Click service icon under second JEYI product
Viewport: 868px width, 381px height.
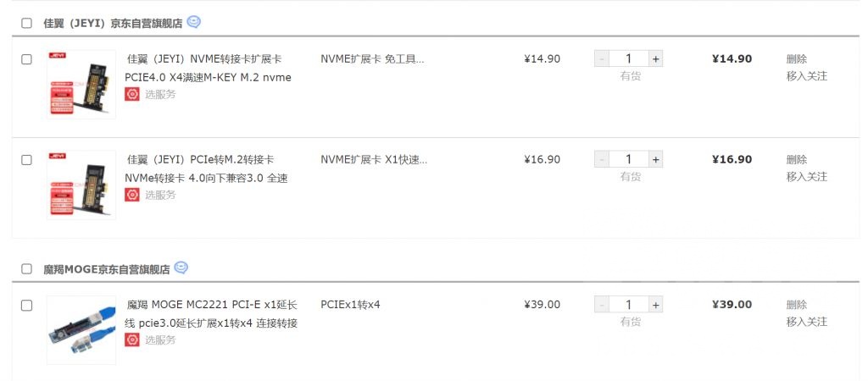pos(132,195)
